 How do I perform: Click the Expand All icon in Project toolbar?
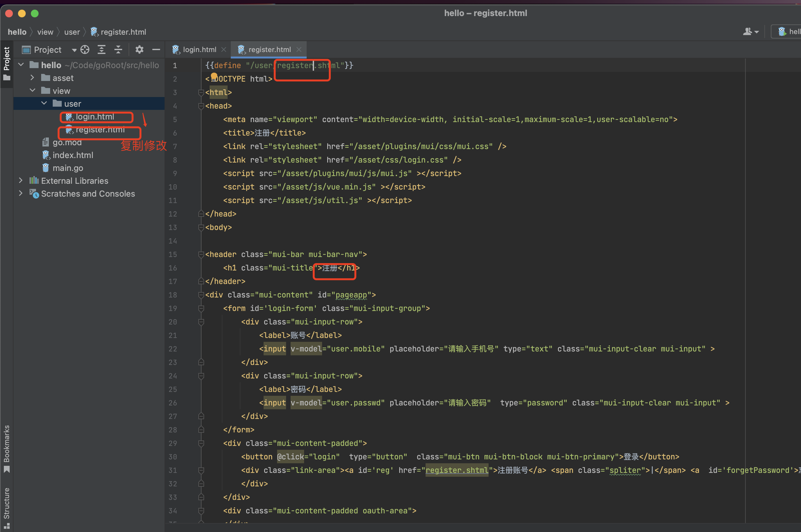tap(102, 49)
